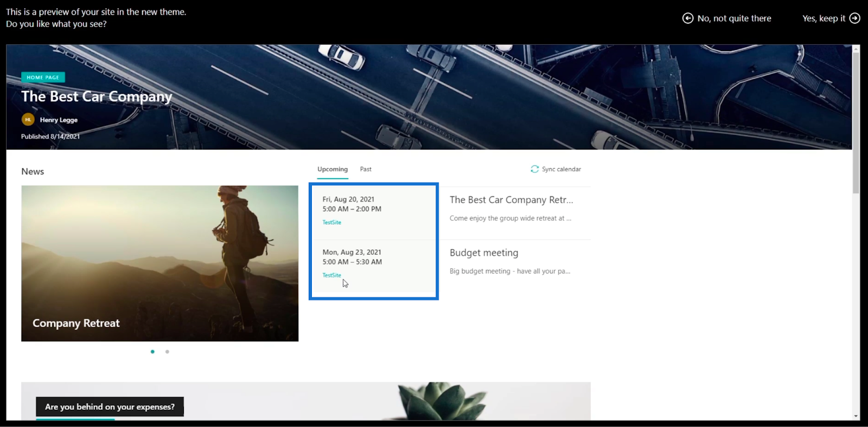Switch to the Past events tab
The height and width of the screenshot is (427, 868).
pyautogui.click(x=366, y=169)
